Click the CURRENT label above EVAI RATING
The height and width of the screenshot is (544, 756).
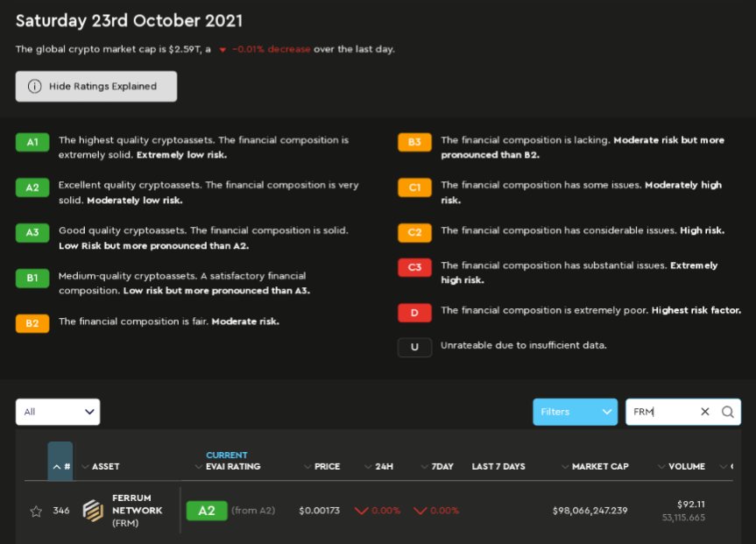[227, 455]
